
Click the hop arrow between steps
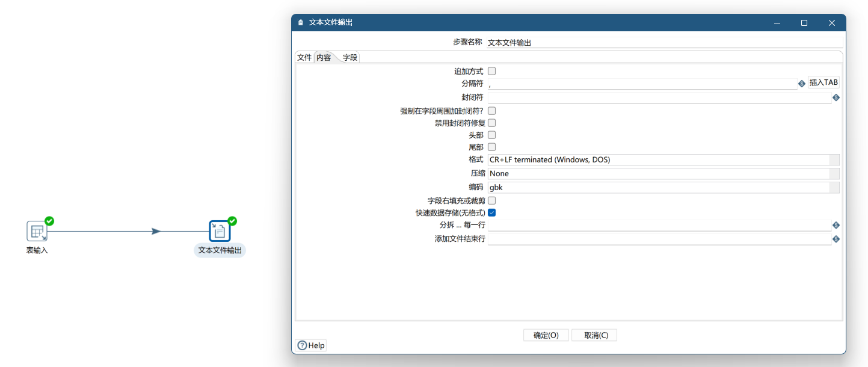click(156, 231)
